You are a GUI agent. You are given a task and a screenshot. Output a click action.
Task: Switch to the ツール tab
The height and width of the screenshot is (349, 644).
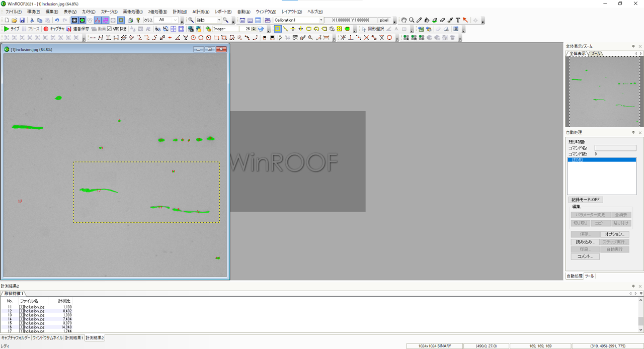589,276
